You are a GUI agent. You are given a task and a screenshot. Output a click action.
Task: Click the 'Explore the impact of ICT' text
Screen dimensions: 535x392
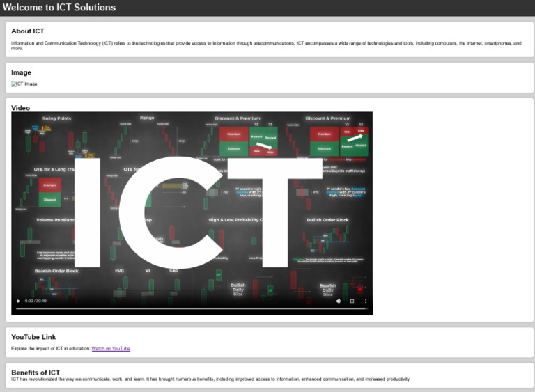(x=50, y=348)
